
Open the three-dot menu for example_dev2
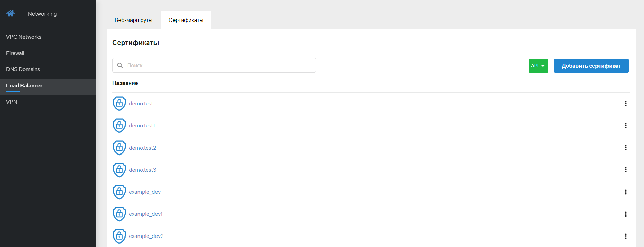(626, 236)
